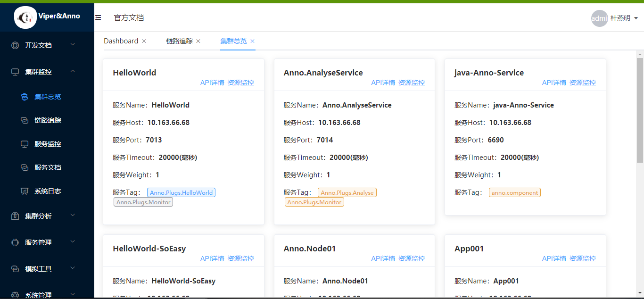Switch to the Dashboard tab
The image size is (644, 299).
[x=121, y=41]
